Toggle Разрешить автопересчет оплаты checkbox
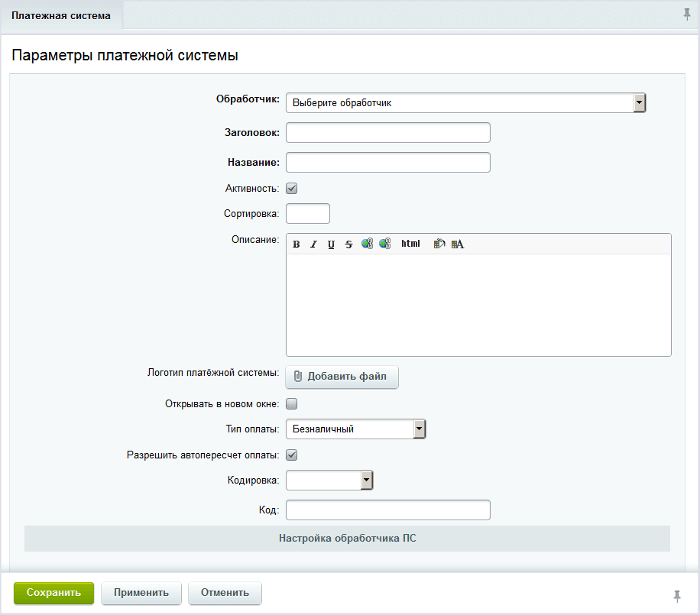 pos(291,455)
